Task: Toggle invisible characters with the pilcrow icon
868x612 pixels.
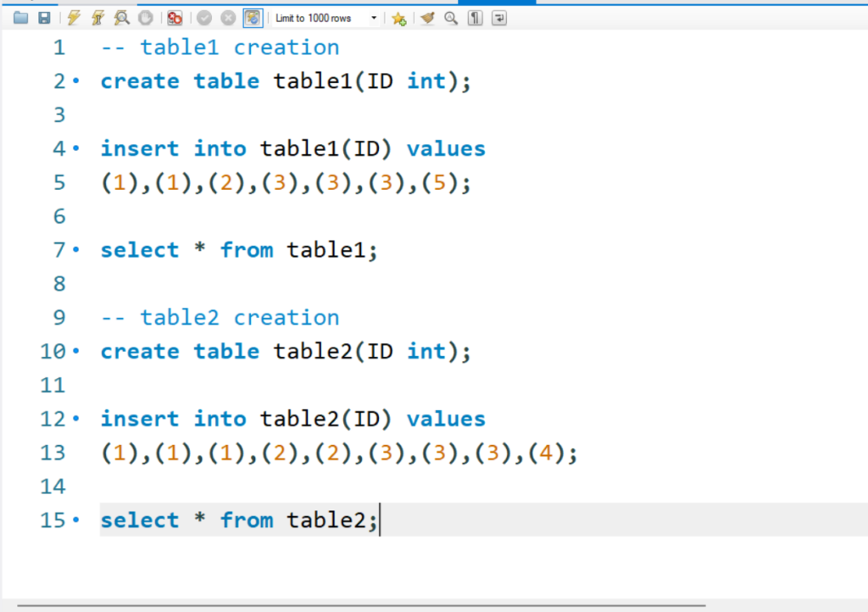Action: (475, 19)
